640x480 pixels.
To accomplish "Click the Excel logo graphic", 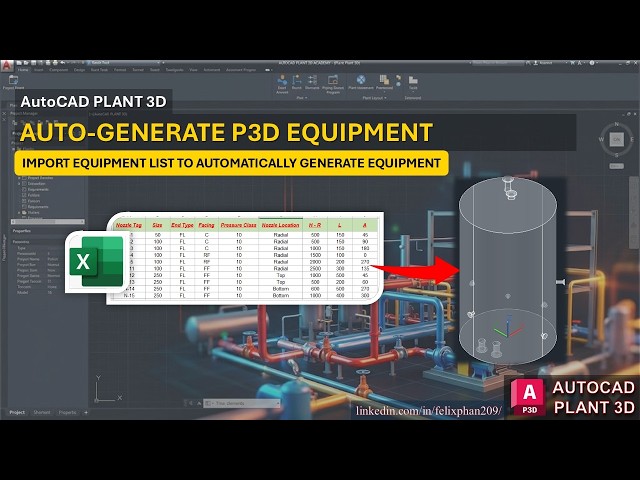I will click(96, 262).
